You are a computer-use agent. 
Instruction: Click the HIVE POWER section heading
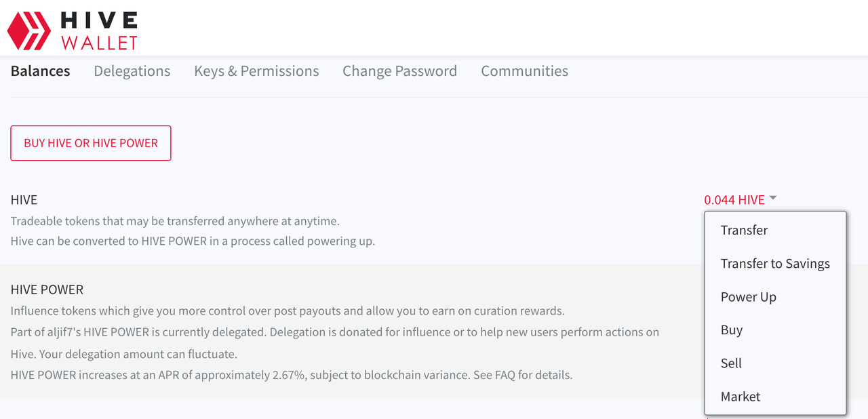tap(47, 290)
